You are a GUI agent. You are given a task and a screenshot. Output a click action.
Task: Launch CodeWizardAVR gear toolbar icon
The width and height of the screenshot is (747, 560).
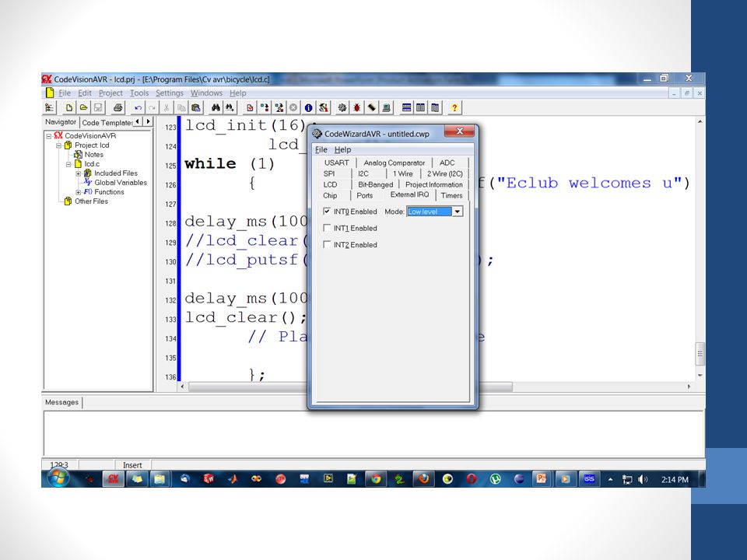pos(342,107)
